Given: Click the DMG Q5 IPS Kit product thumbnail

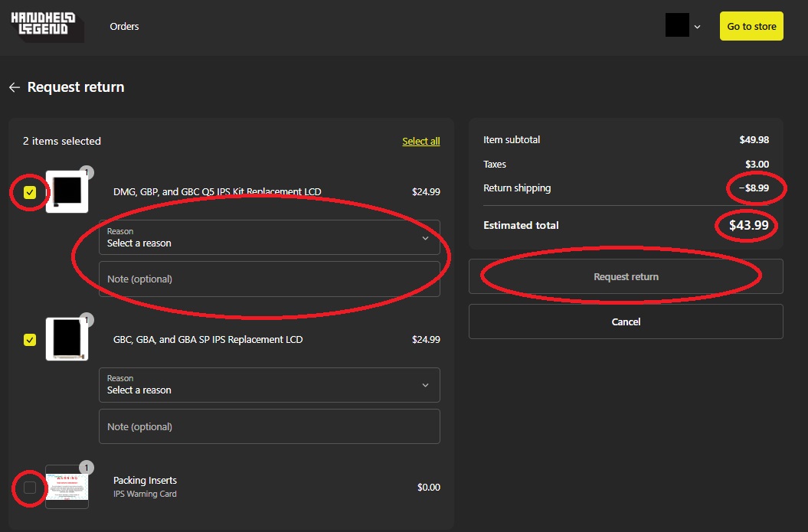Looking at the screenshot, I should click(x=67, y=191).
